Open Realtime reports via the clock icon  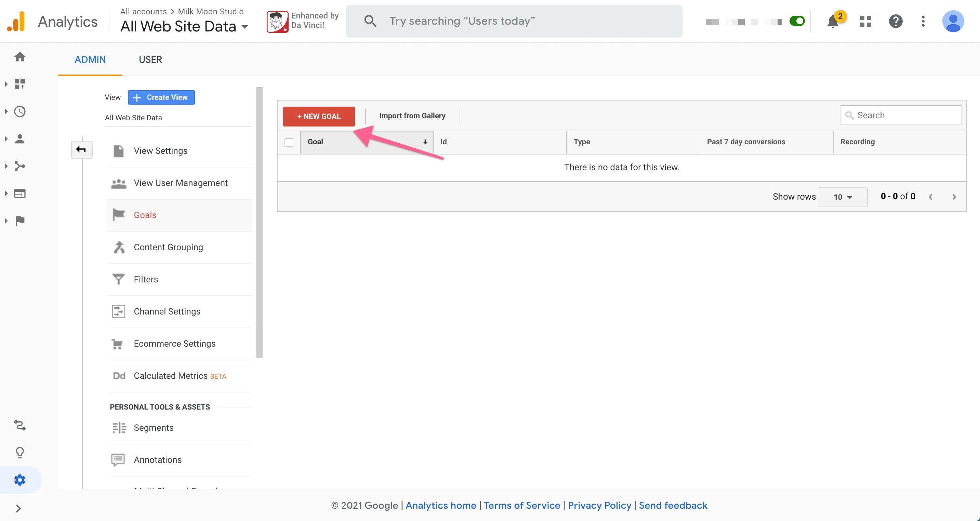pyautogui.click(x=19, y=111)
